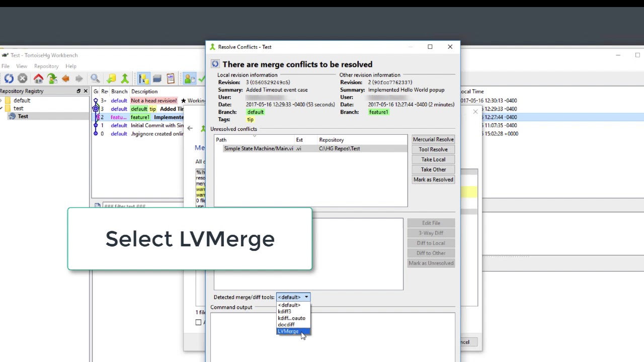
Task: Click the Repository column header in conflicts list
Action: (x=362, y=140)
